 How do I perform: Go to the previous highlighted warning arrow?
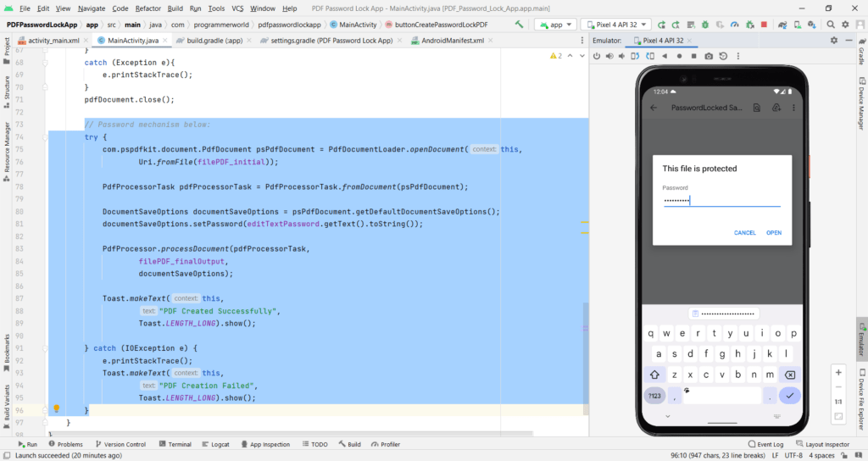570,56
